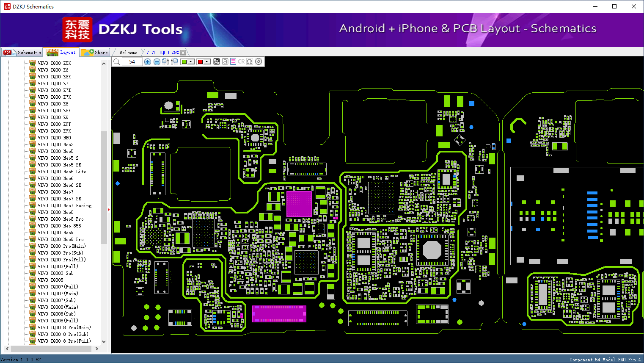
Task: Open VIVO IQOO Pro(Sub) layout
Action: click(61, 253)
